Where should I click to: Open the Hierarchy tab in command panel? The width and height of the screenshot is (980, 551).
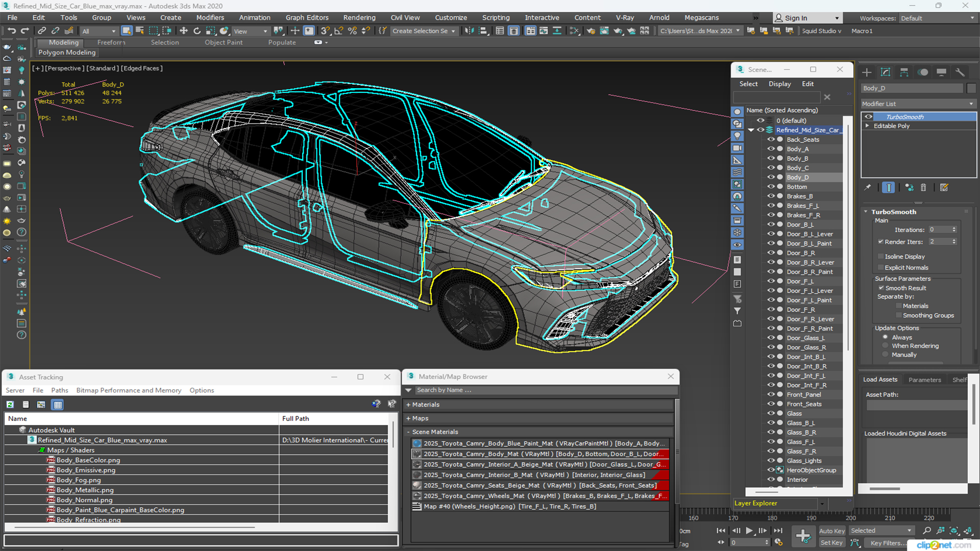click(x=904, y=72)
